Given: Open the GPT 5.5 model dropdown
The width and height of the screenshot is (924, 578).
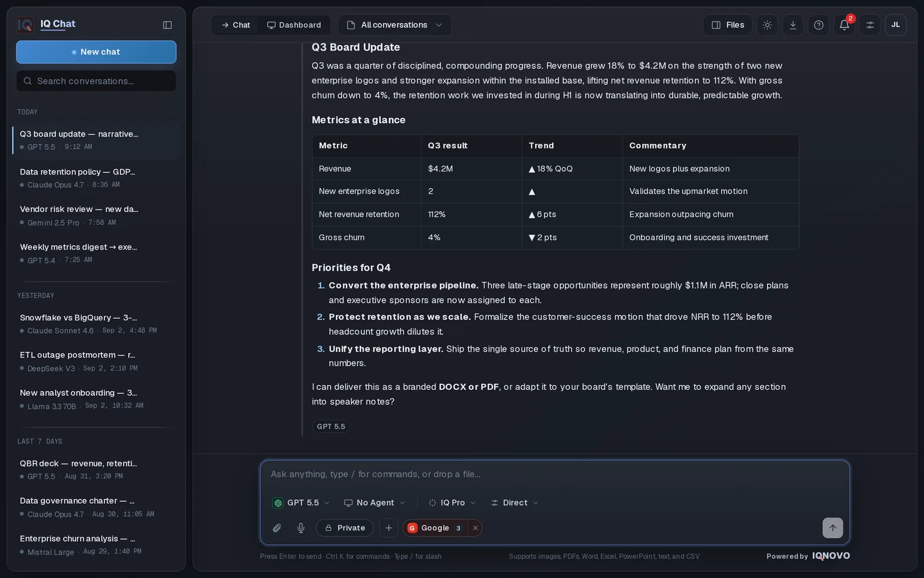Looking at the screenshot, I should [x=301, y=503].
